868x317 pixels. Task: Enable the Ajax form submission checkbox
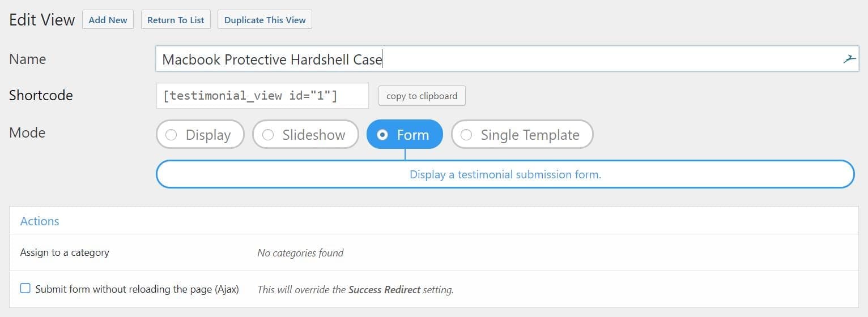click(25, 289)
